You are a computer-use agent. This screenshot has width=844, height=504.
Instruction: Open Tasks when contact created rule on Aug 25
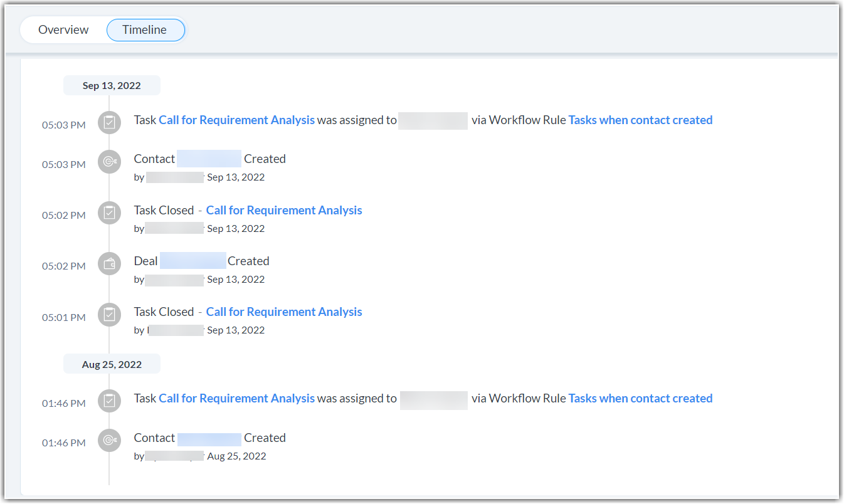640,398
